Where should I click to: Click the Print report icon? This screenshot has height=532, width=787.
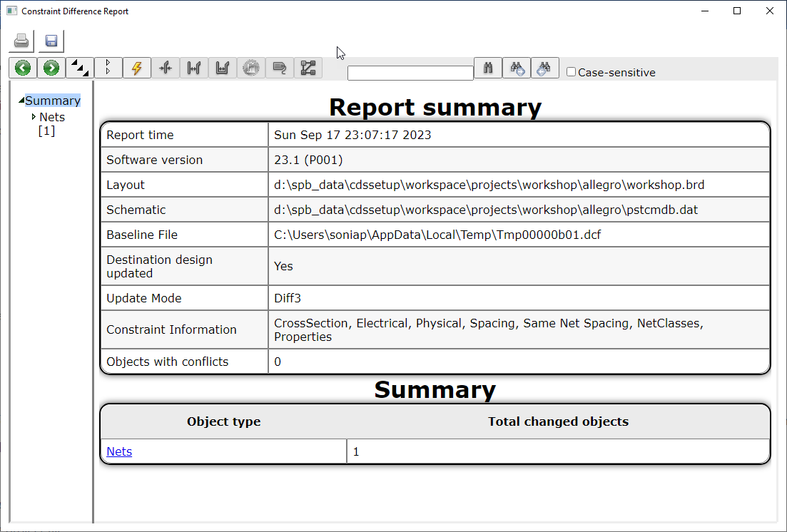point(22,41)
